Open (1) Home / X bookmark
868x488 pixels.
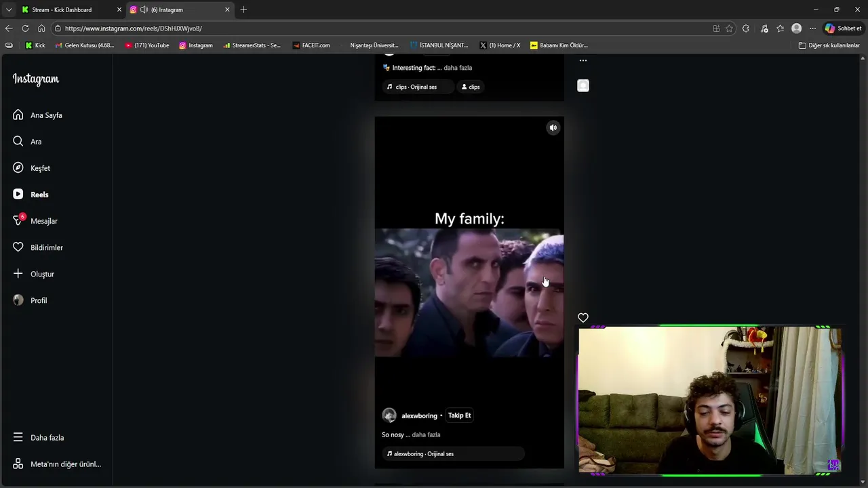[x=500, y=45]
